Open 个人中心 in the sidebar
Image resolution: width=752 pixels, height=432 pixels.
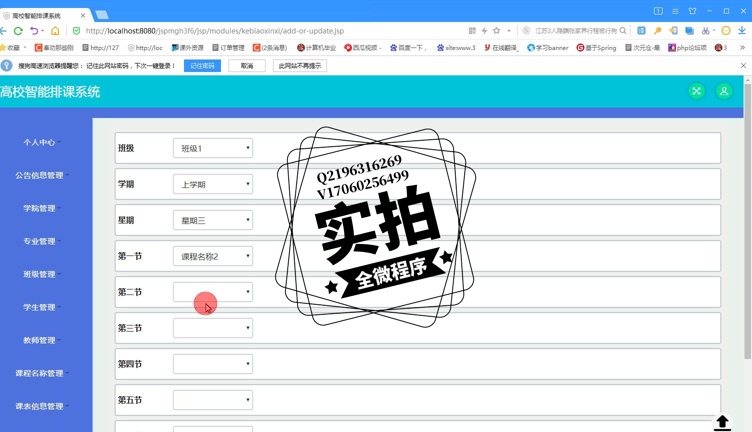(x=40, y=142)
